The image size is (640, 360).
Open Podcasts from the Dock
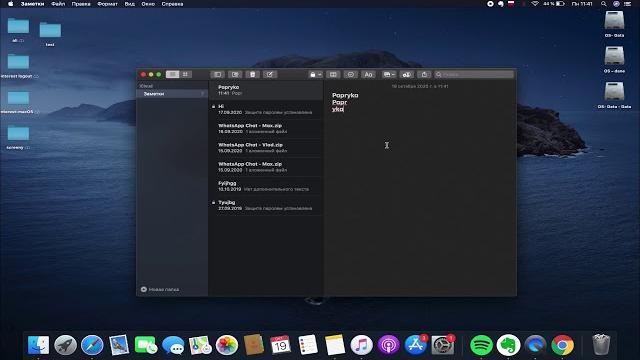tap(389, 345)
